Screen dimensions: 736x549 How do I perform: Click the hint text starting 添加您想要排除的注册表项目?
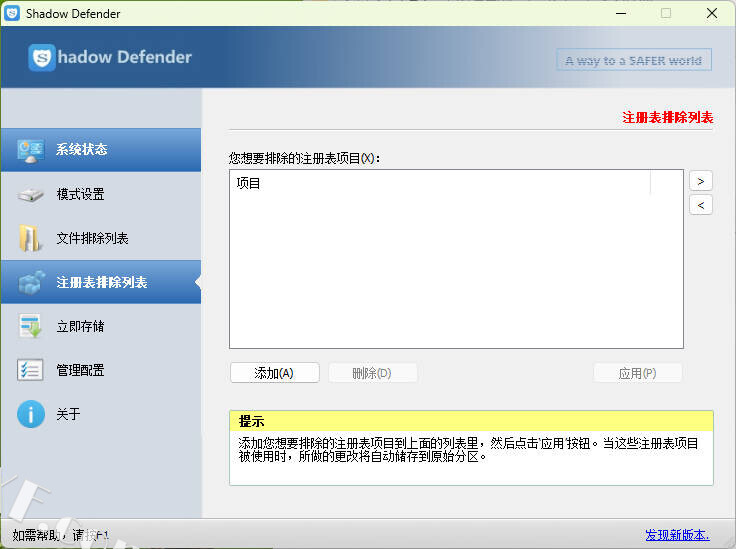click(468, 450)
